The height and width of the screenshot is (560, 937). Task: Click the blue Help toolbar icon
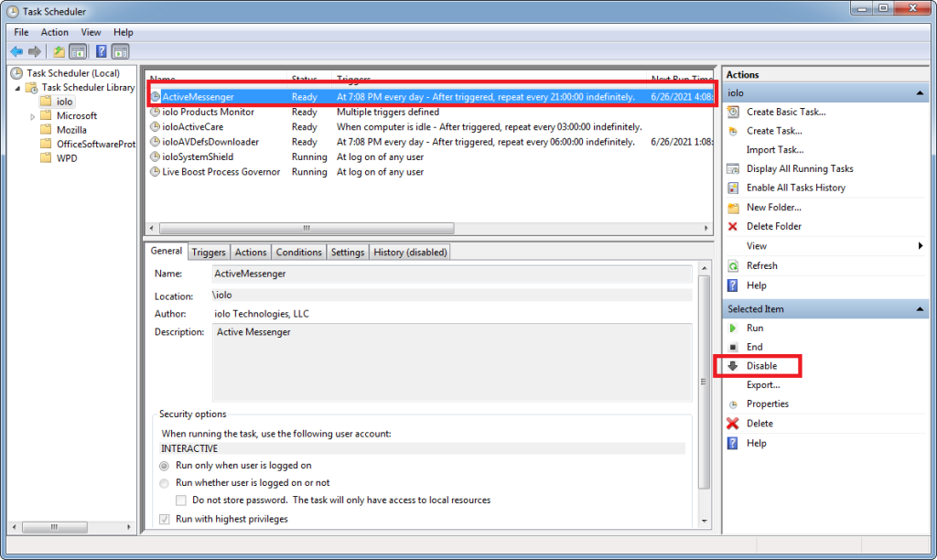[x=101, y=52]
